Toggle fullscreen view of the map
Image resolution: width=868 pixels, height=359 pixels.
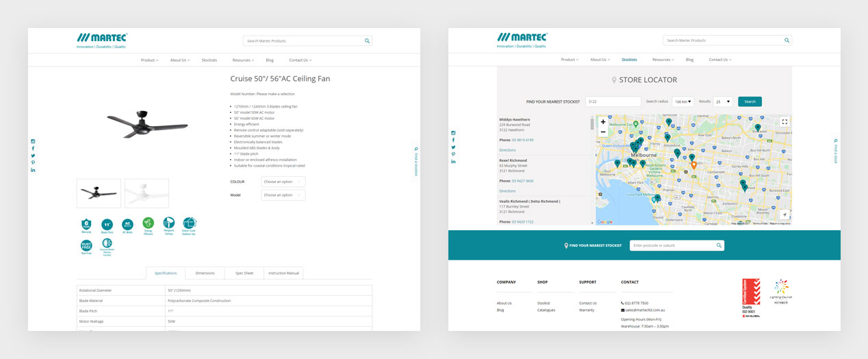pos(784,122)
